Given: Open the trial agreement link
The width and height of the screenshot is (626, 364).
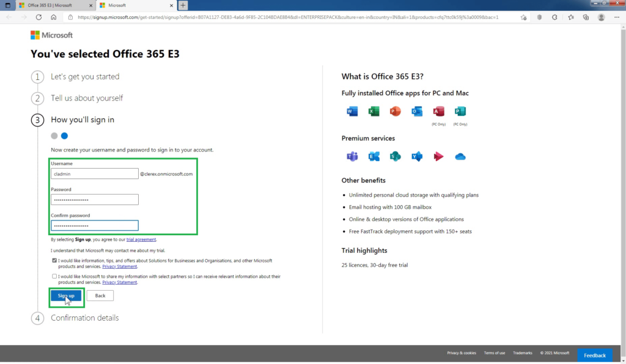Looking at the screenshot, I should coord(141,239).
